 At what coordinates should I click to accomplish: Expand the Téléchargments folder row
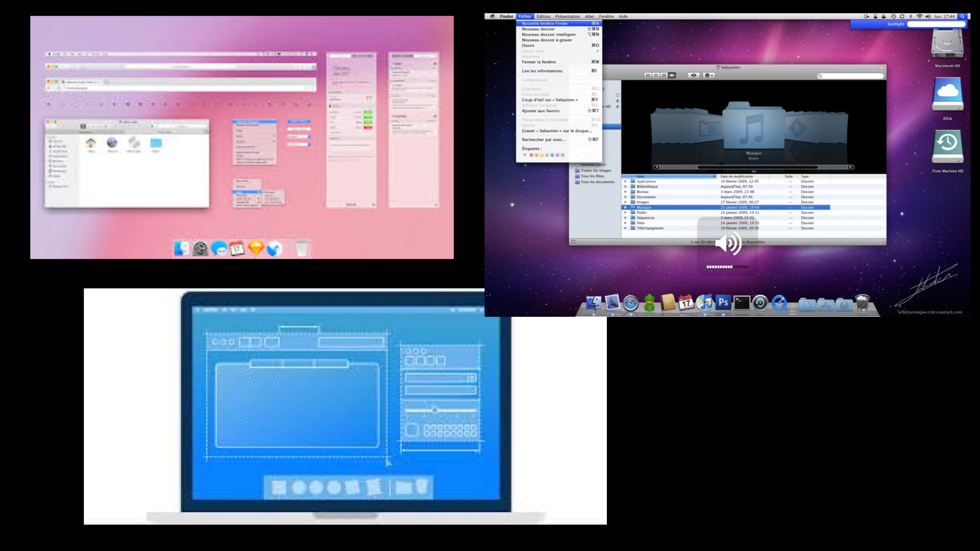625,228
